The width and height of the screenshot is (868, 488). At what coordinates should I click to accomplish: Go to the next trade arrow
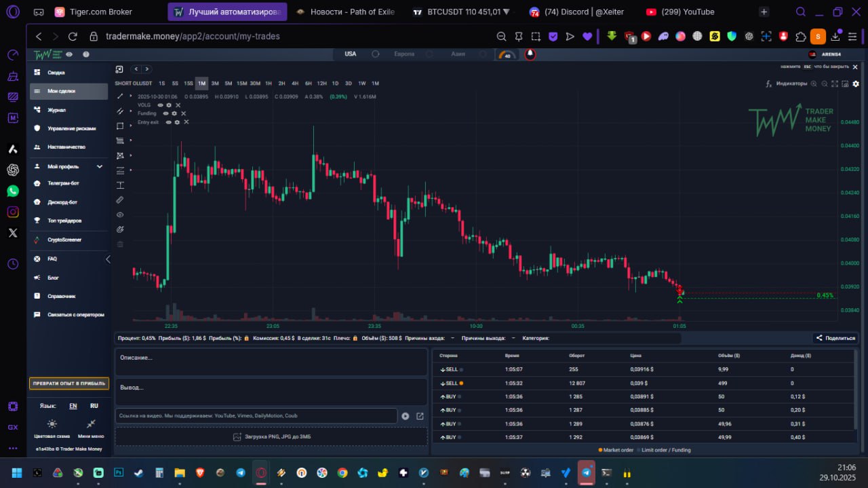[x=146, y=69]
